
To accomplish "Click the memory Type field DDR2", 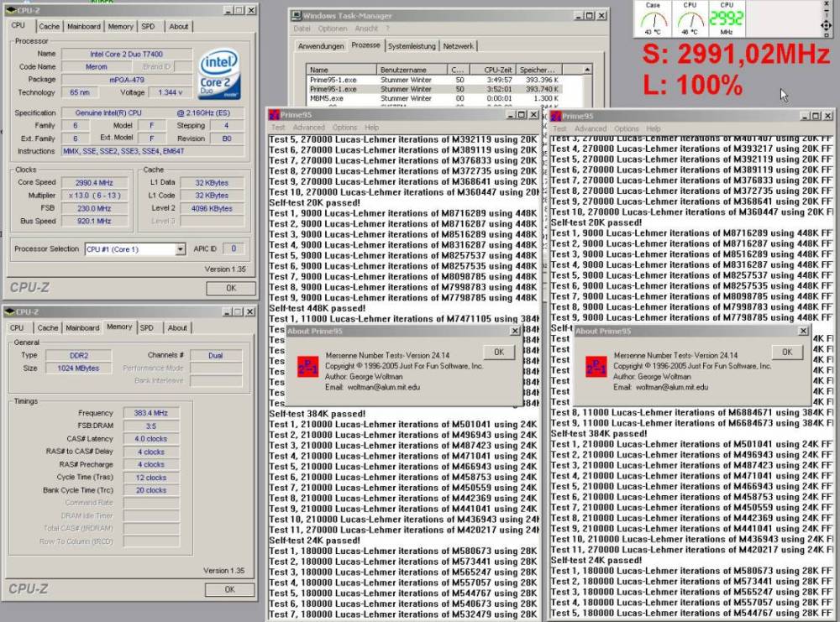I will (x=79, y=355).
